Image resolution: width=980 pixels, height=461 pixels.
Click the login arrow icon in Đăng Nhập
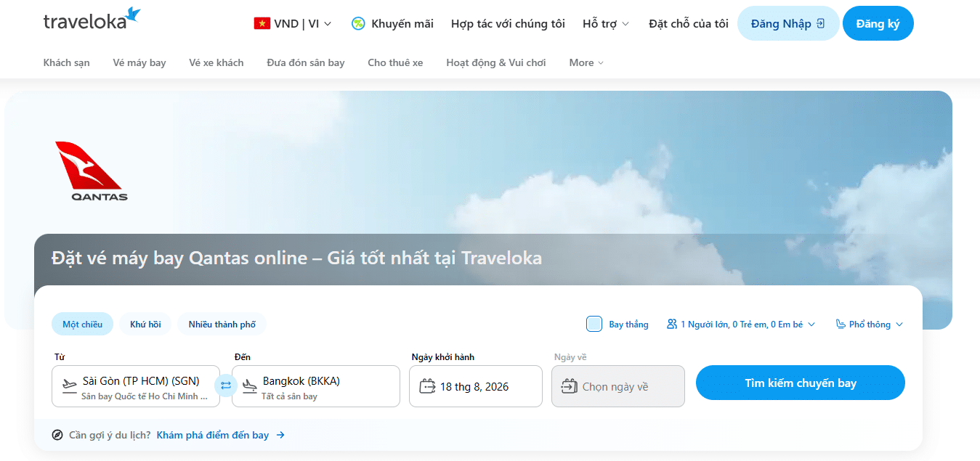click(821, 23)
